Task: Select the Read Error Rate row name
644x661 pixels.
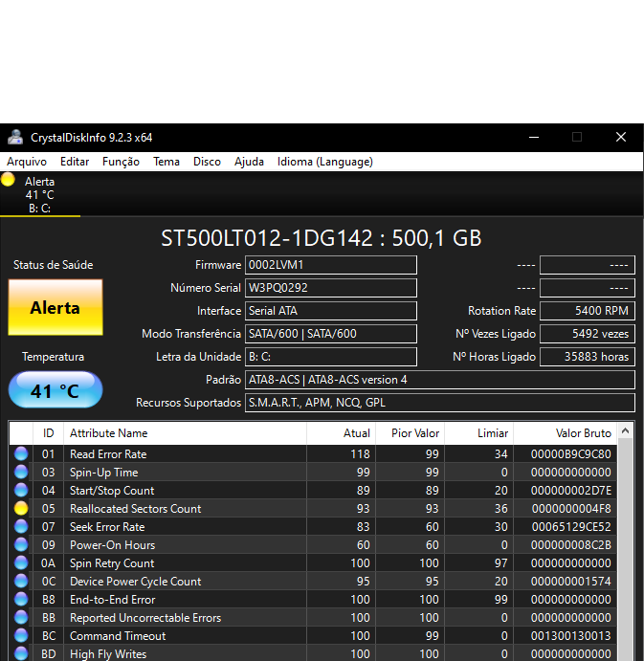Action: pyautogui.click(x=108, y=454)
